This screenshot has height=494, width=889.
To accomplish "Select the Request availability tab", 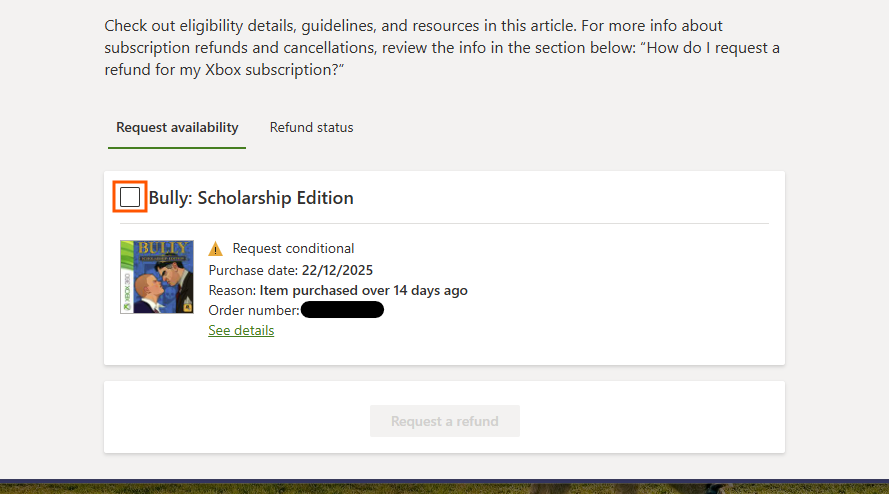I will tap(177, 128).
